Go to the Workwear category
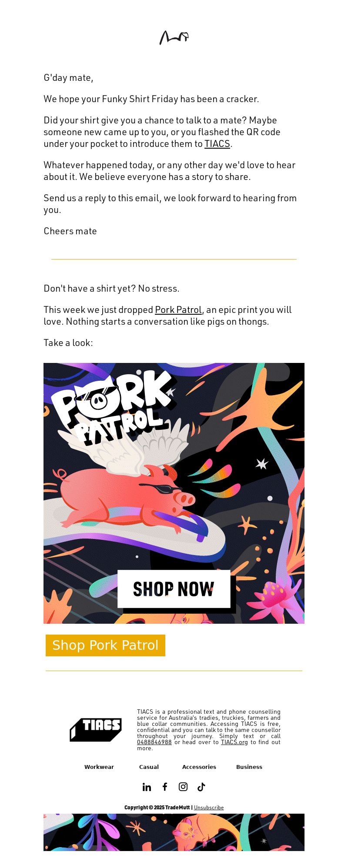 click(99, 767)
